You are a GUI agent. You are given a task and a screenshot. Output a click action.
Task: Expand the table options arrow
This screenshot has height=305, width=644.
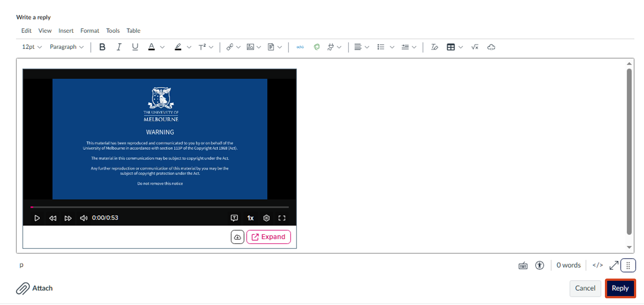[460, 47]
